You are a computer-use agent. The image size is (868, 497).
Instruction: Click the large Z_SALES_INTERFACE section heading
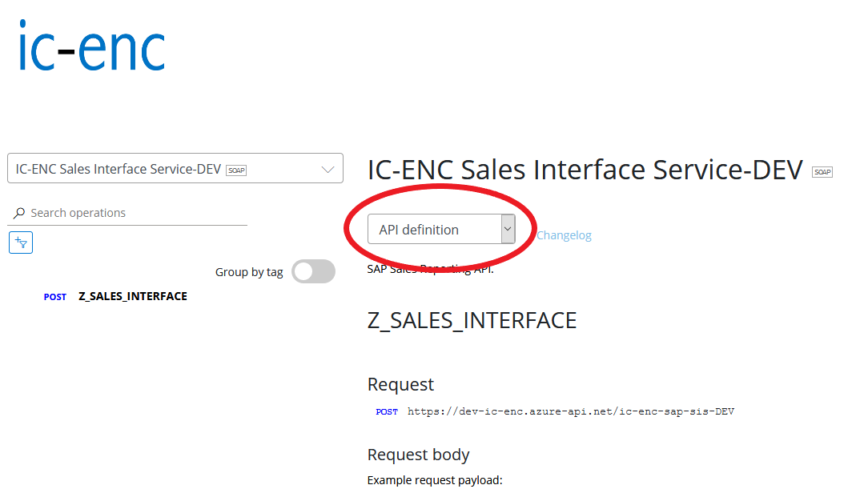[x=472, y=321]
